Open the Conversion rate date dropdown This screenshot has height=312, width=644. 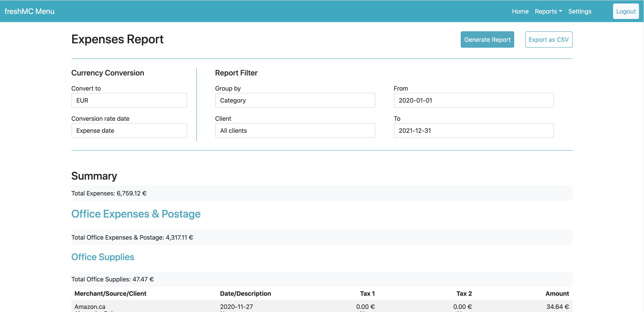[x=129, y=130]
